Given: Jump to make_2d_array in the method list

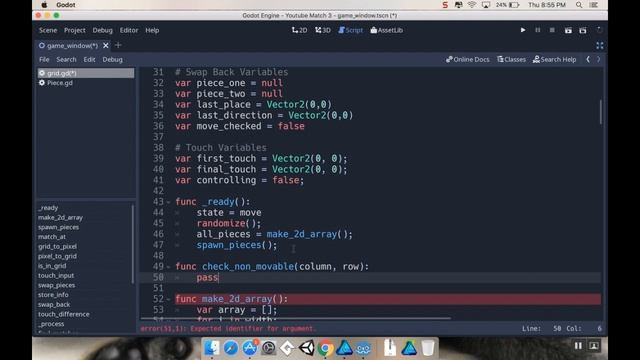Looking at the screenshot, I should (x=60, y=218).
